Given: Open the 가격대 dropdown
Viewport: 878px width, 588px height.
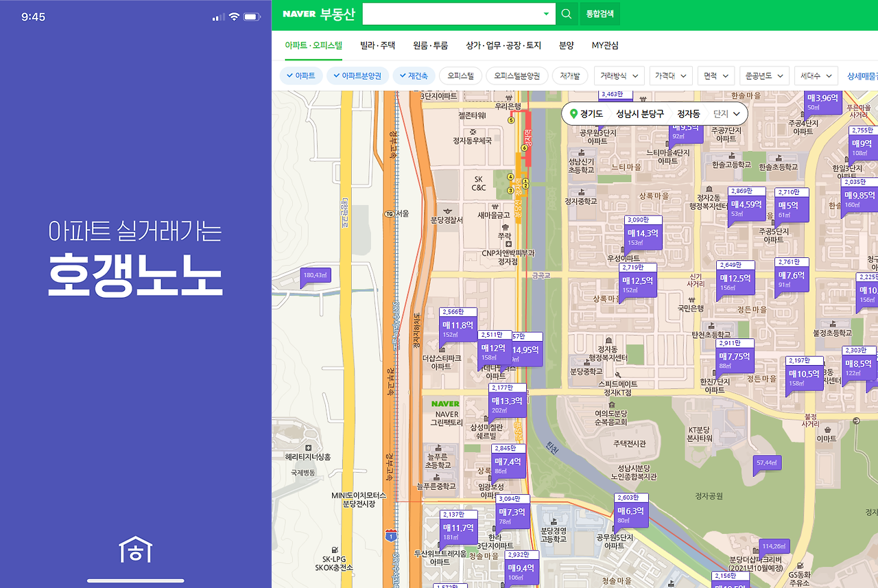Looking at the screenshot, I should point(671,75).
